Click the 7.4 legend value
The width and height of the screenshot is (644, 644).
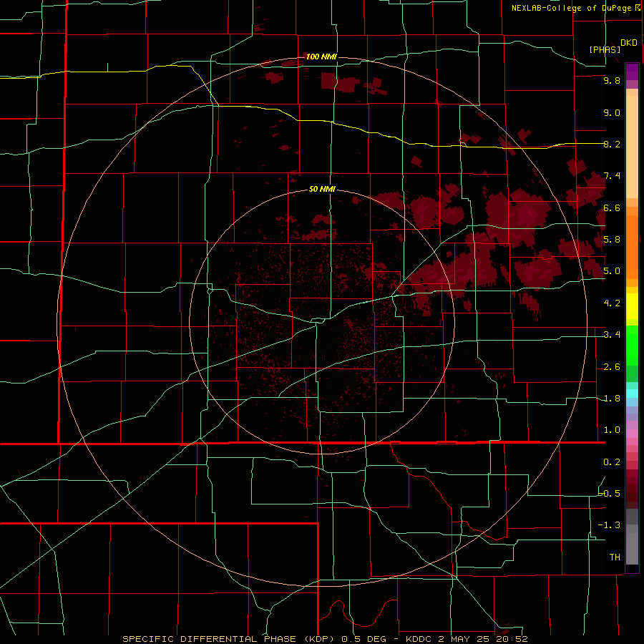tap(612, 176)
